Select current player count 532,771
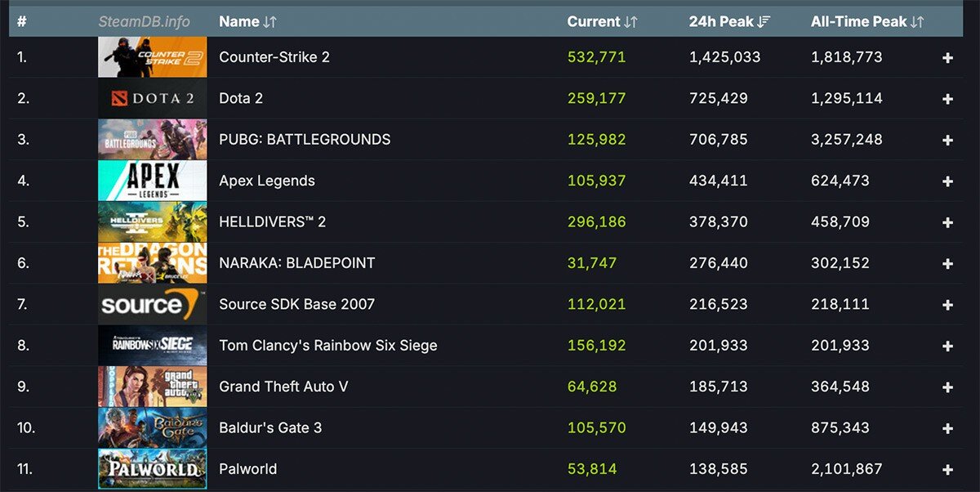 597,57
